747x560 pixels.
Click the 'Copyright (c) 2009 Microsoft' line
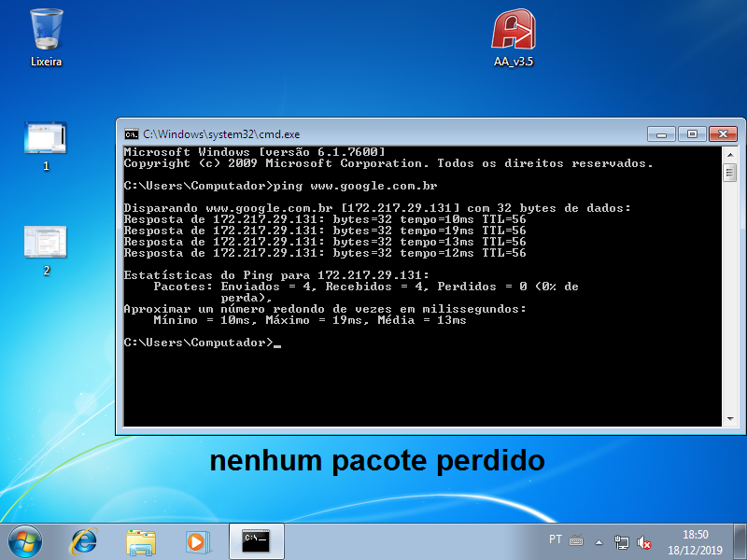pyautogui.click(x=388, y=163)
